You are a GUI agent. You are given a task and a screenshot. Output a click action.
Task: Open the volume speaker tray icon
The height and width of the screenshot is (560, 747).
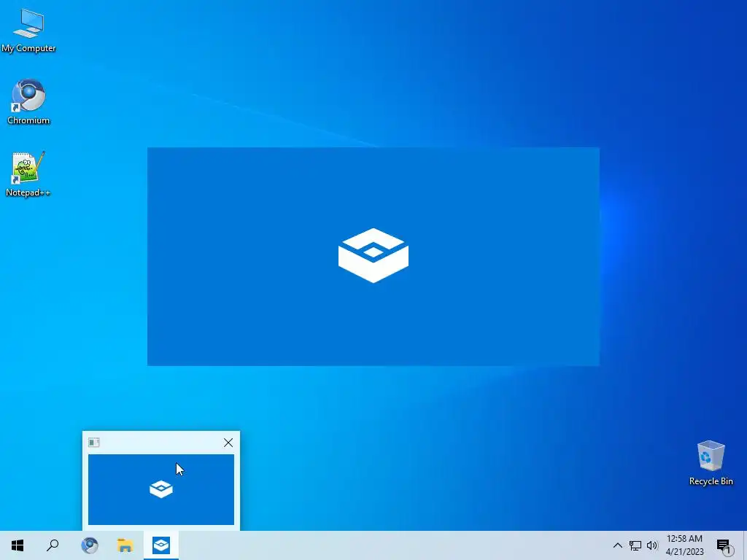(x=652, y=545)
